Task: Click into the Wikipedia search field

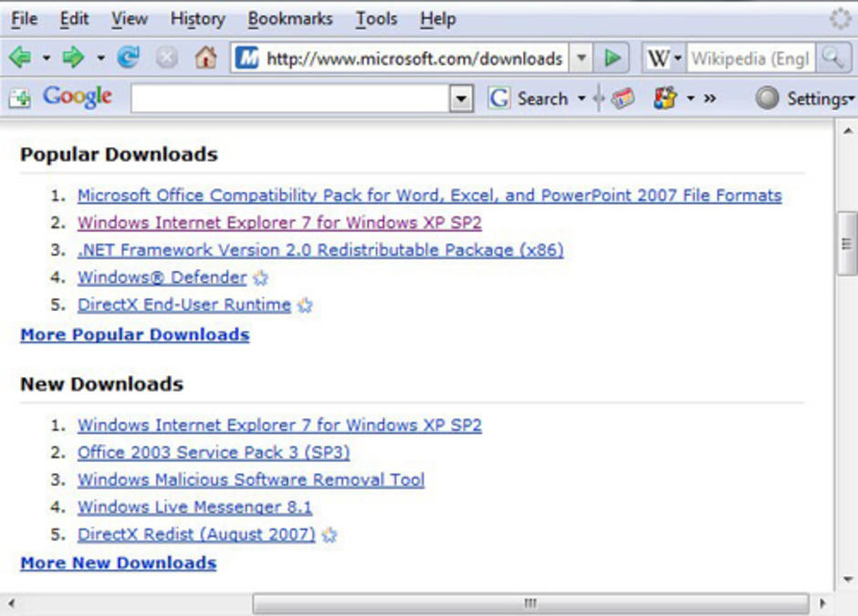Action: 750,58
